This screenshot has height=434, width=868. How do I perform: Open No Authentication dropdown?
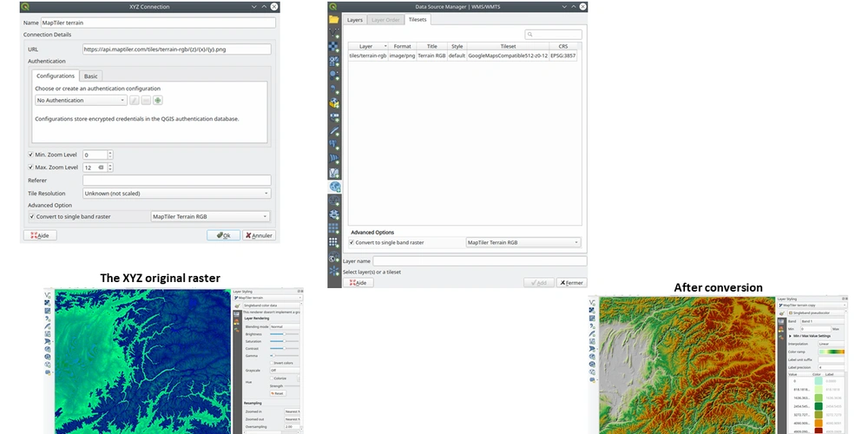coord(81,100)
